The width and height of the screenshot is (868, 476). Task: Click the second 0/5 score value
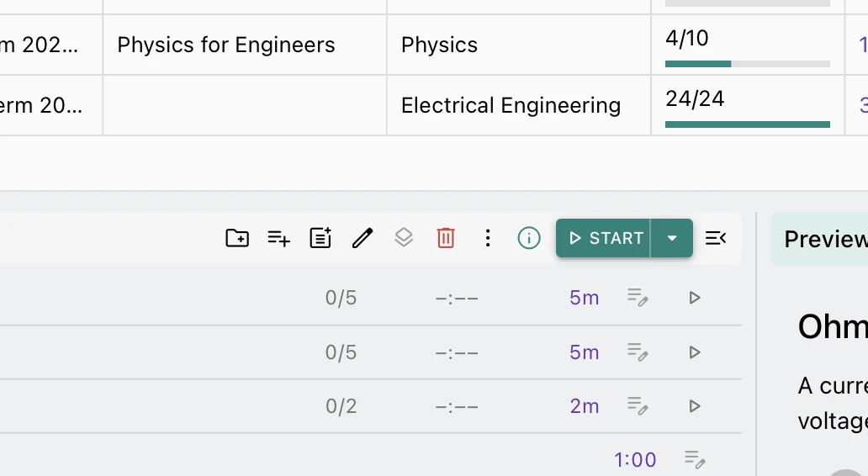[x=341, y=352]
